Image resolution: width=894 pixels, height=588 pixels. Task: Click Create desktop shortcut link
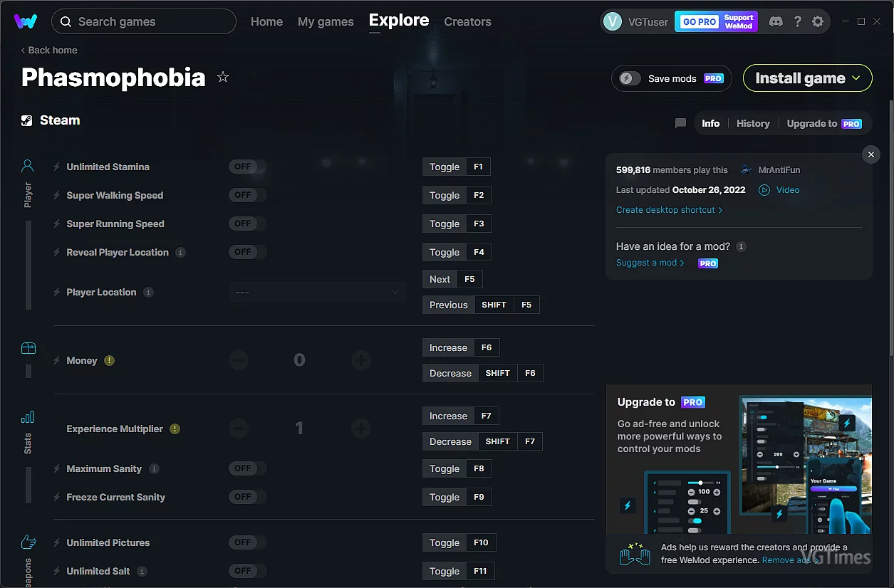[669, 210]
